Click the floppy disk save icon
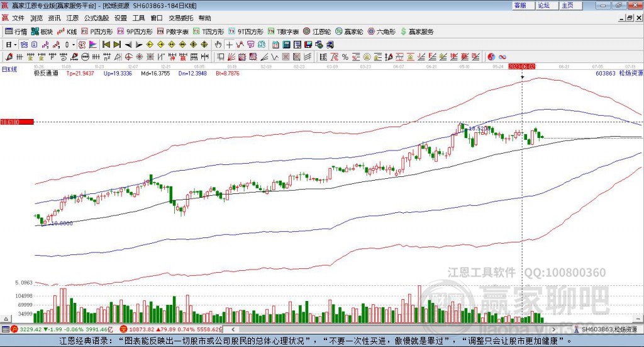The image size is (644, 347). 308,45
